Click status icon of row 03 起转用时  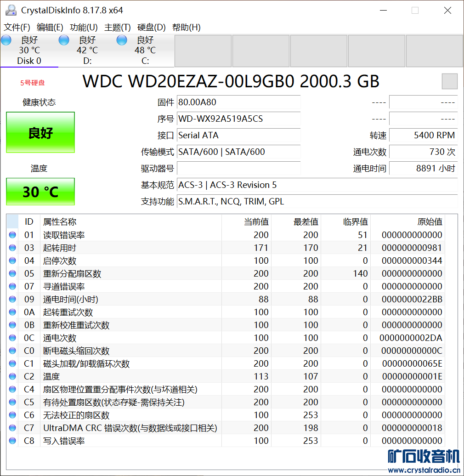coord(12,248)
